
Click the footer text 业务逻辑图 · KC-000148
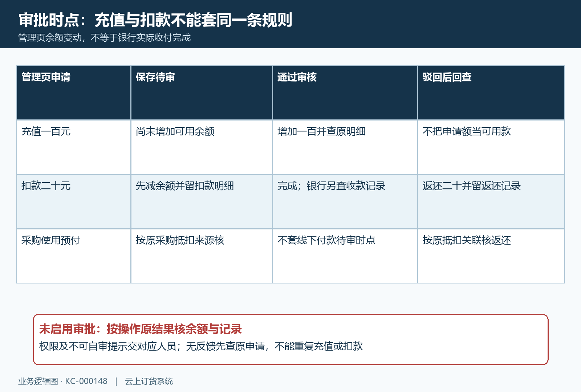pos(63,381)
